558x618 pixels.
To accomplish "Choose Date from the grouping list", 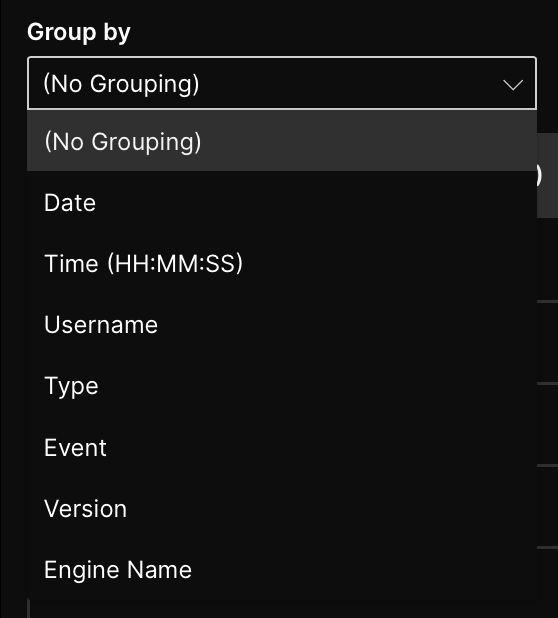I will (282, 202).
